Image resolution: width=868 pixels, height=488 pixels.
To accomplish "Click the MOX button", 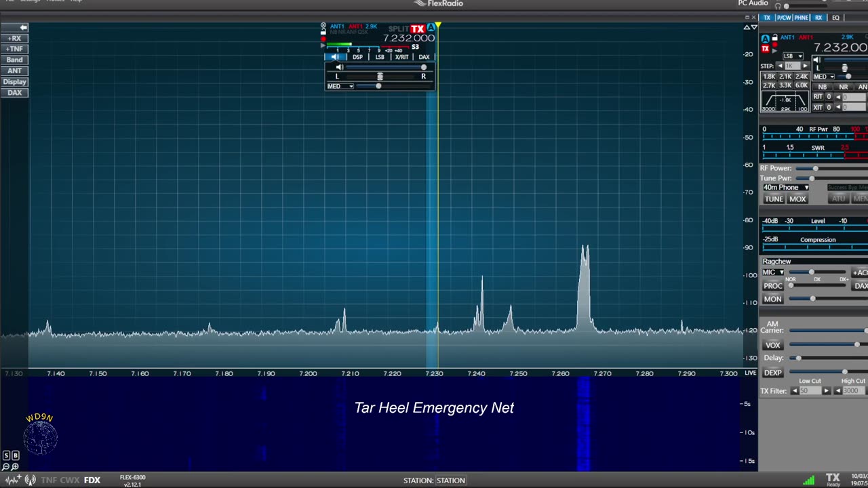I will [x=797, y=199].
